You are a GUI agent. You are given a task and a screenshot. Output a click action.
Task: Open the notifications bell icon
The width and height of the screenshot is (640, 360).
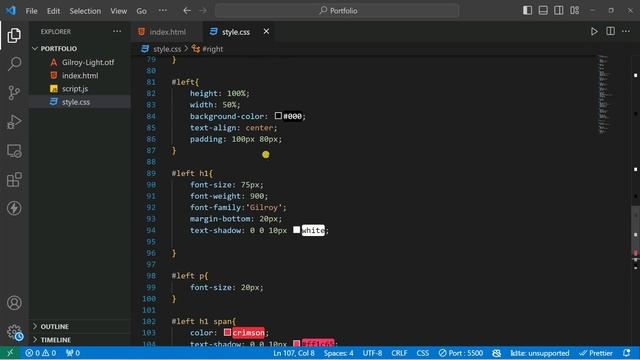pyautogui.click(x=627, y=353)
